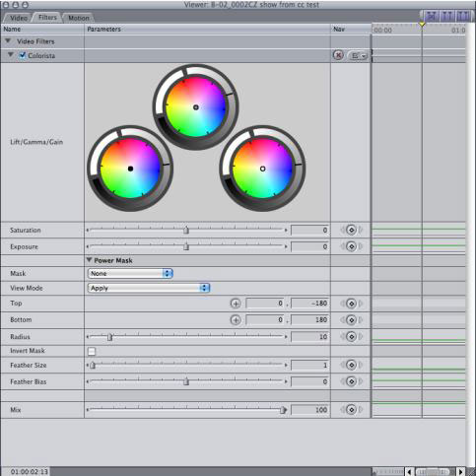Click the Exposure value field

pyautogui.click(x=309, y=246)
